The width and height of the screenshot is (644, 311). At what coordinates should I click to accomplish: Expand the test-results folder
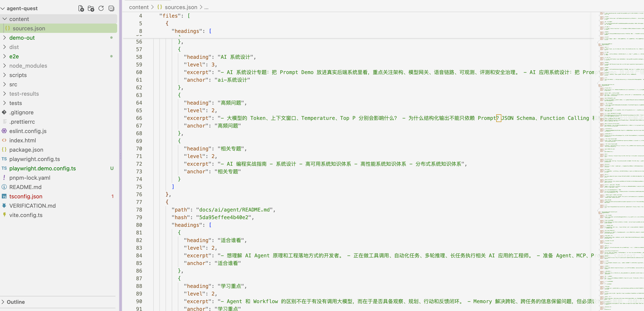tap(5, 93)
